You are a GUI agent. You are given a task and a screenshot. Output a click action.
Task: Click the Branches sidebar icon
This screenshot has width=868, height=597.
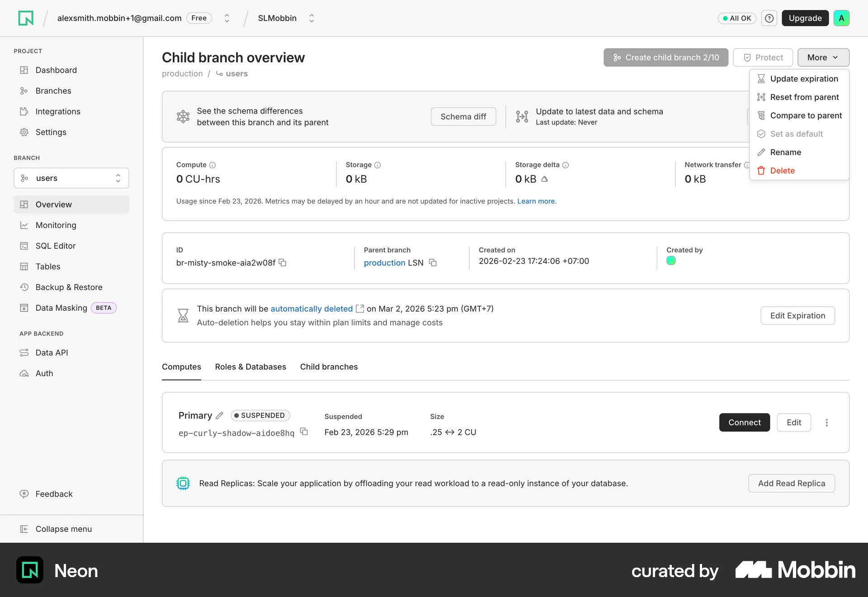pyautogui.click(x=24, y=91)
